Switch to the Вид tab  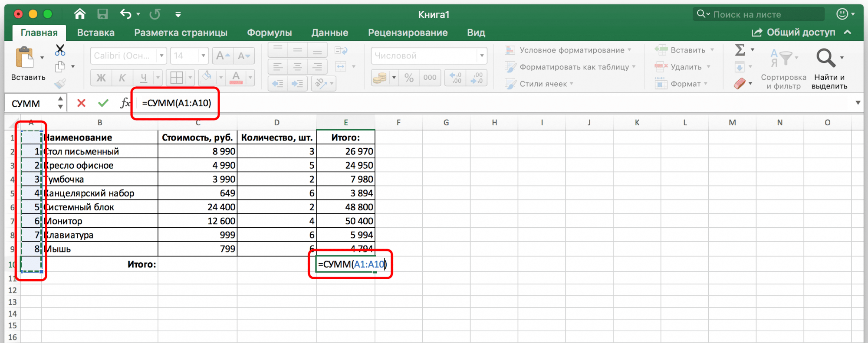(x=476, y=33)
